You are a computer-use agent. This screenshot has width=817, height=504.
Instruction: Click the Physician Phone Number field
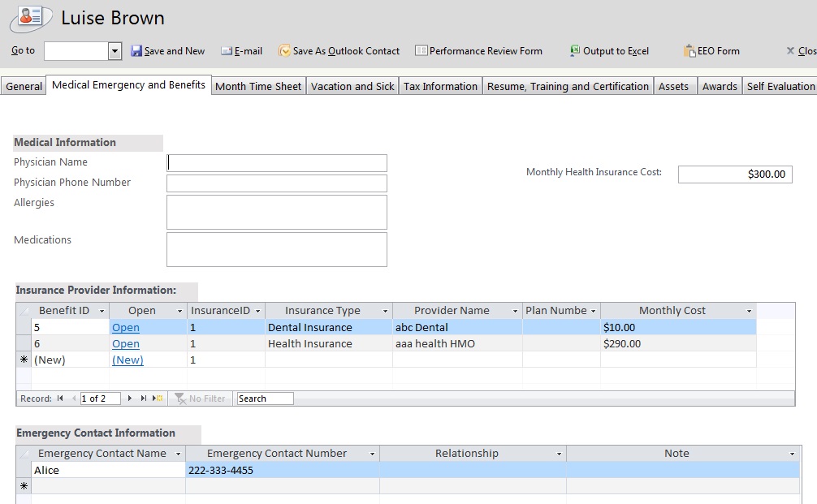[277, 183]
